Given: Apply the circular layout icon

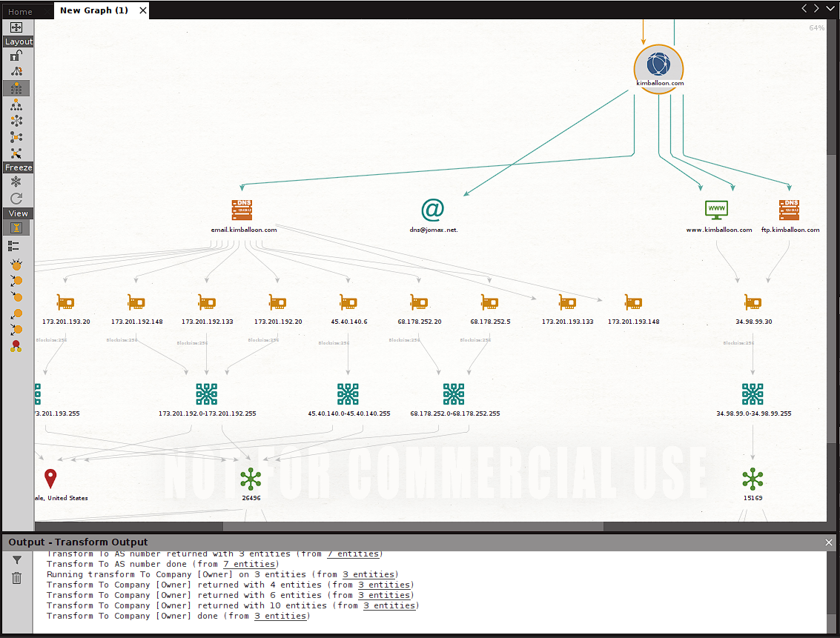Looking at the screenshot, I should 16,121.
